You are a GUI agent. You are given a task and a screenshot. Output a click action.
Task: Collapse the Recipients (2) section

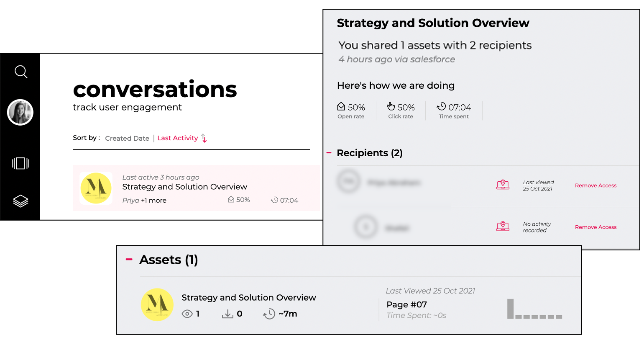coord(329,153)
